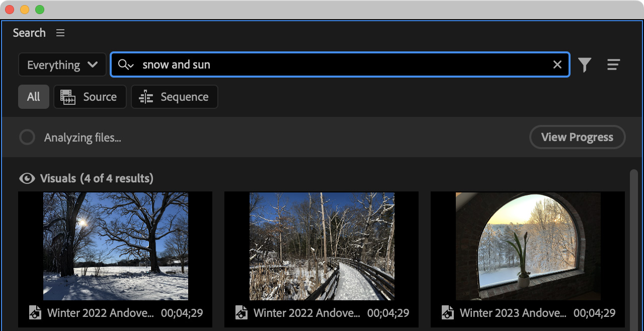
Task: Toggle the Source filter
Action: tap(90, 97)
